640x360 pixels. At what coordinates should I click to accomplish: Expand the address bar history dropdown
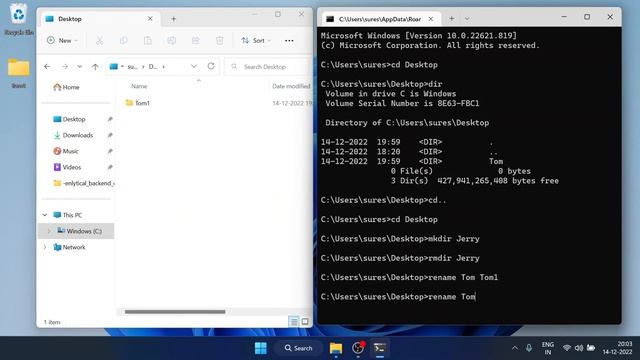[x=194, y=66]
